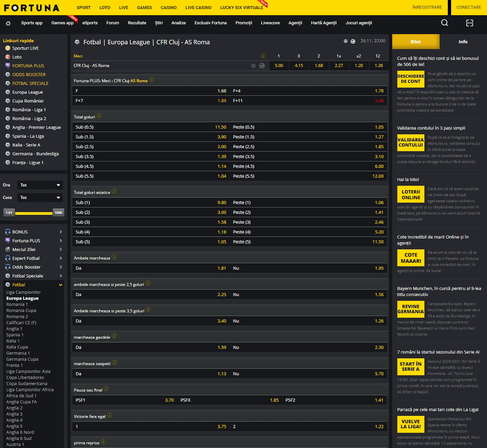Collapse the Fotbal sidebar category
487x448 pixels.
click(61, 285)
